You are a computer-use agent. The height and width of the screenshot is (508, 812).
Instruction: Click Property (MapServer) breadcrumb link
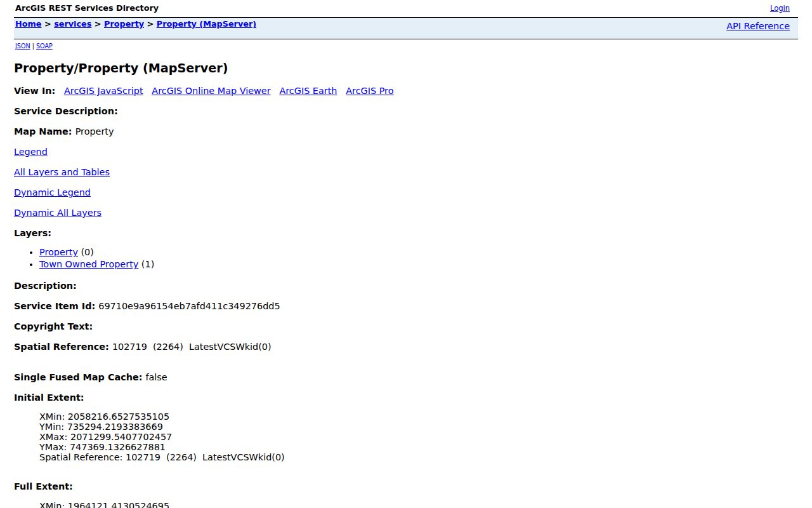pos(207,24)
